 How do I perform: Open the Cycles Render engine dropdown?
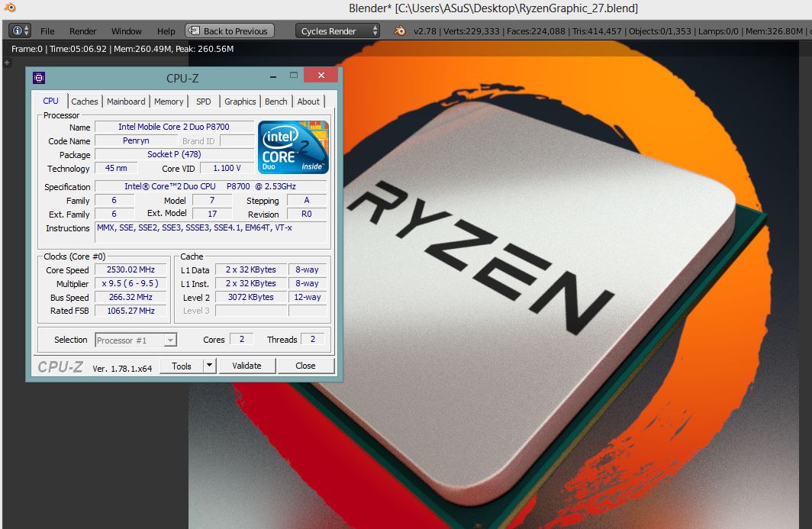point(337,31)
